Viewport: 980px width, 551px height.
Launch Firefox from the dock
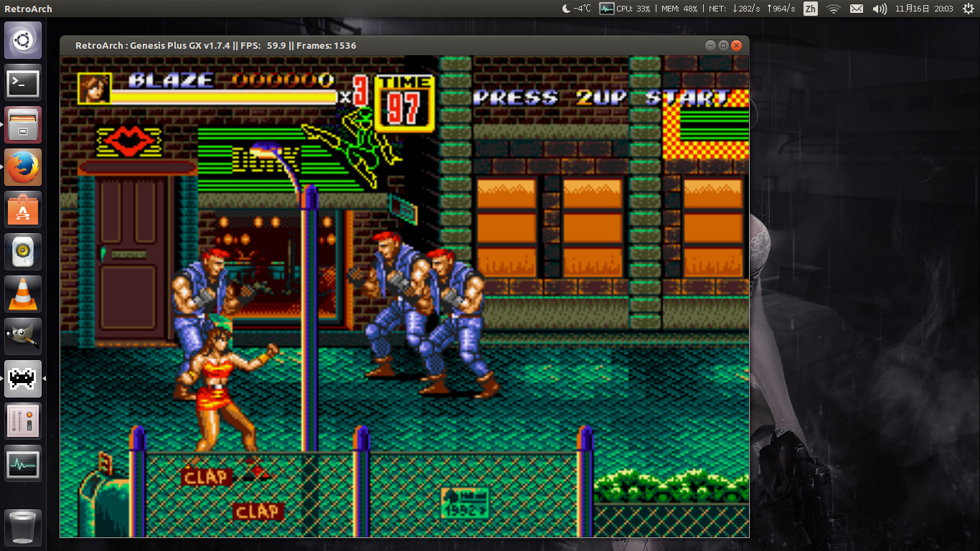tap(23, 168)
